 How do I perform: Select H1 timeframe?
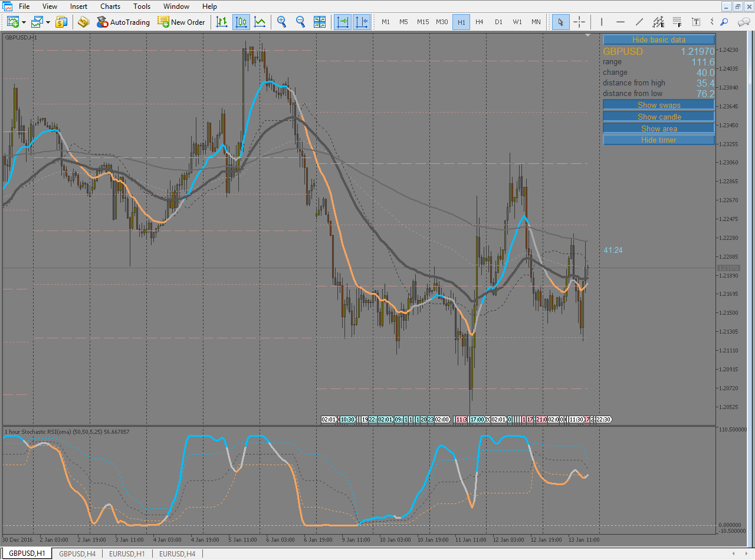point(461,22)
